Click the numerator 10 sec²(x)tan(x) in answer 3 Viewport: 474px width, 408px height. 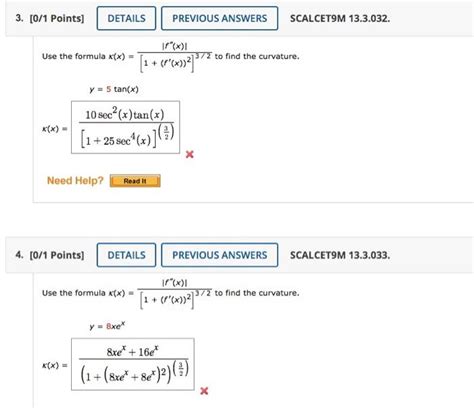point(125,114)
